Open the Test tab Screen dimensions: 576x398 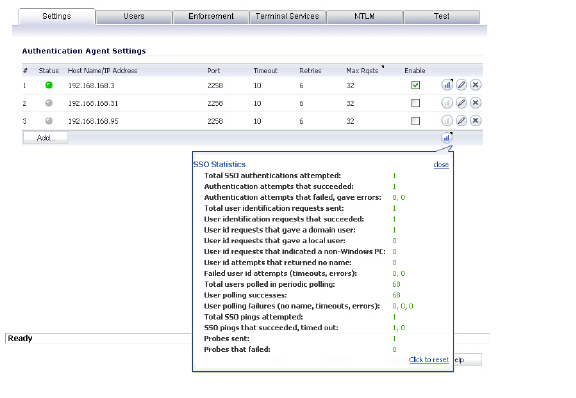coord(442,17)
